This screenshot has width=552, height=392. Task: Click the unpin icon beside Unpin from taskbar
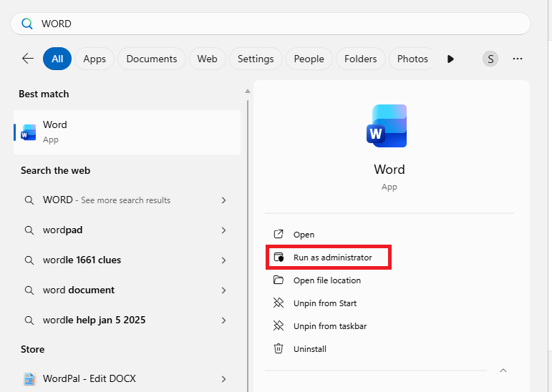tap(279, 325)
